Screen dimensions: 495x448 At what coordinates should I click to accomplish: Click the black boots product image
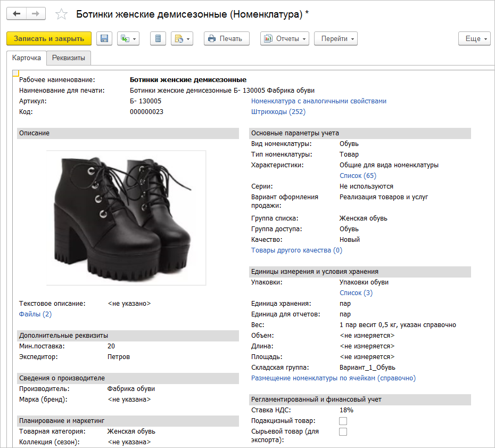(x=126, y=217)
